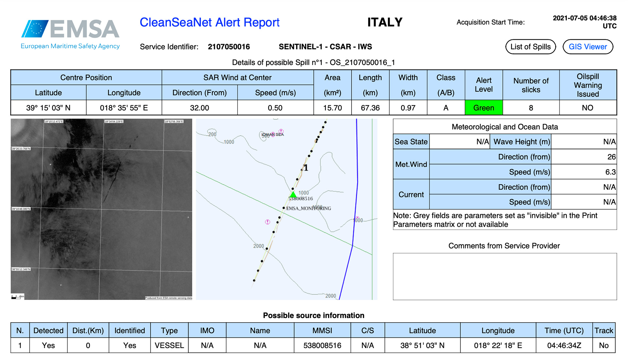
Task: Select the Met.Wind speed value 6.3
Action: [x=610, y=172]
